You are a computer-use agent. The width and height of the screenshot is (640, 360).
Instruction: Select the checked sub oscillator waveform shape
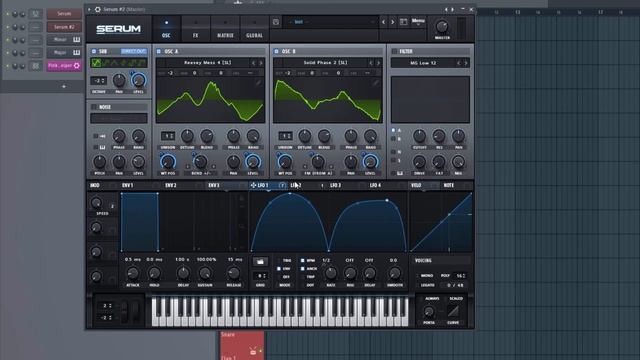coord(96,63)
